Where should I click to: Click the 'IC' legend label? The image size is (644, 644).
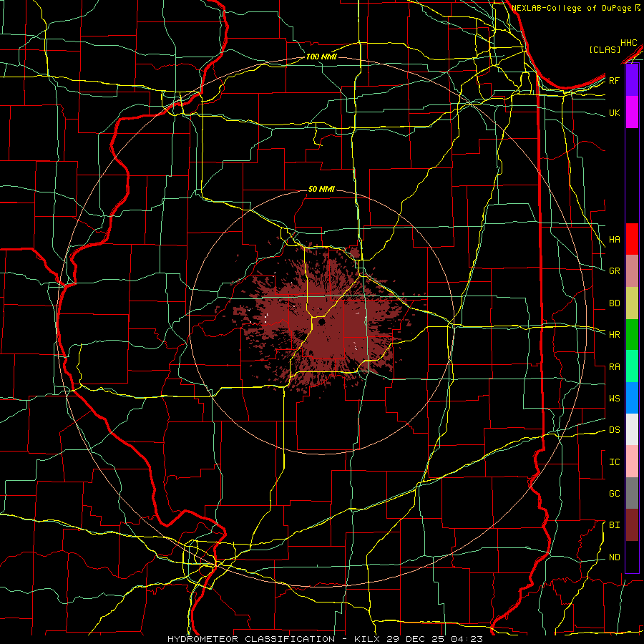pos(615,462)
